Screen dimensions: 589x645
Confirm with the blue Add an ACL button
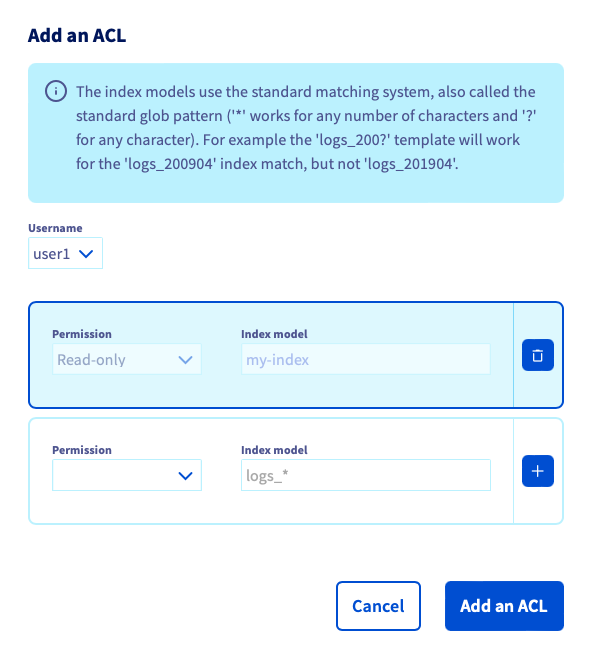[504, 606]
